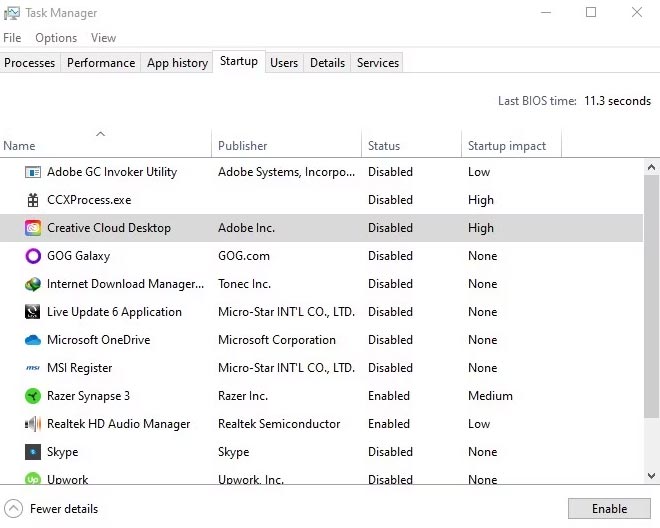Screen dimensions: 660x528
Task: Click the Adobe Inc. publisher cell
Action: click(246, 228)
